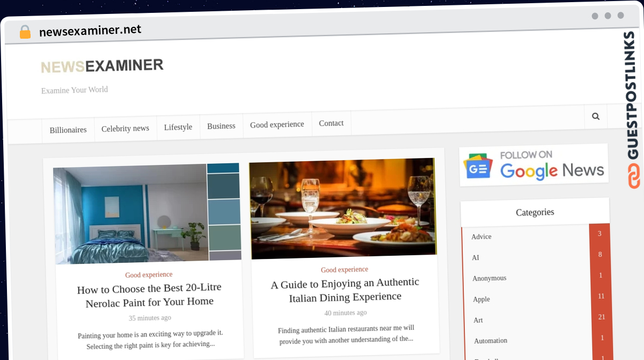Open the Nerolac Paint article headline
644x360 pixels.
149,295
